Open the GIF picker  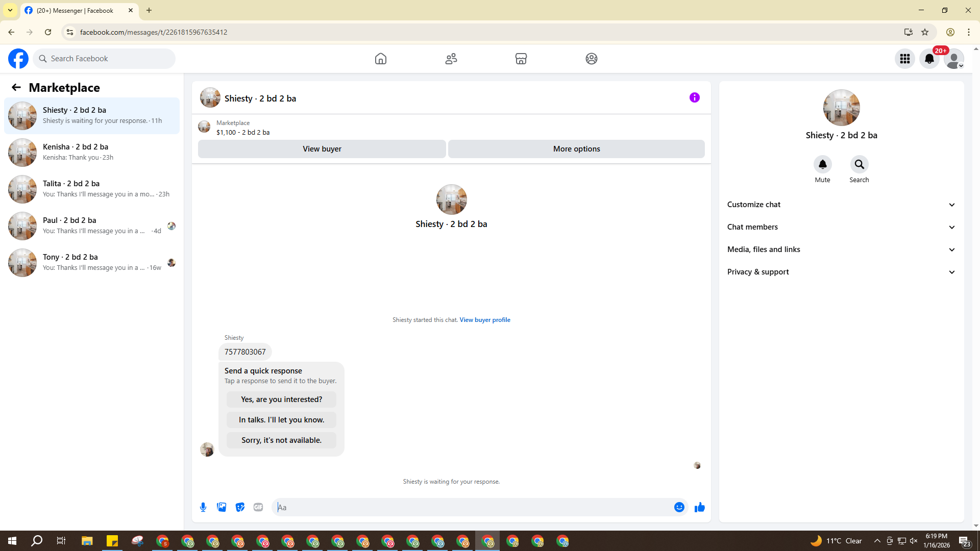[258, 507]
